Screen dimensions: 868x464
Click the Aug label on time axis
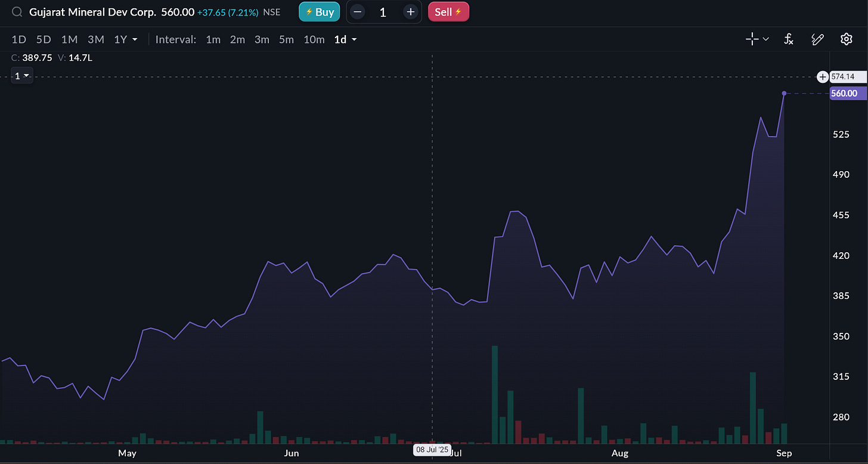click(x=620, y=453)
